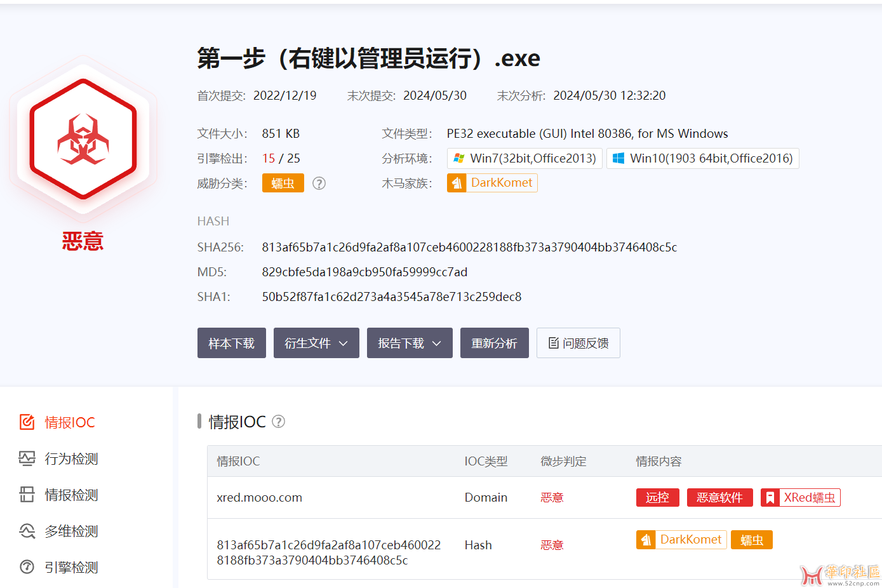Click 恶意 verdict in xred.mooo.com row
The height and width of the screenshot is (588, 882).
coord(552,498)
